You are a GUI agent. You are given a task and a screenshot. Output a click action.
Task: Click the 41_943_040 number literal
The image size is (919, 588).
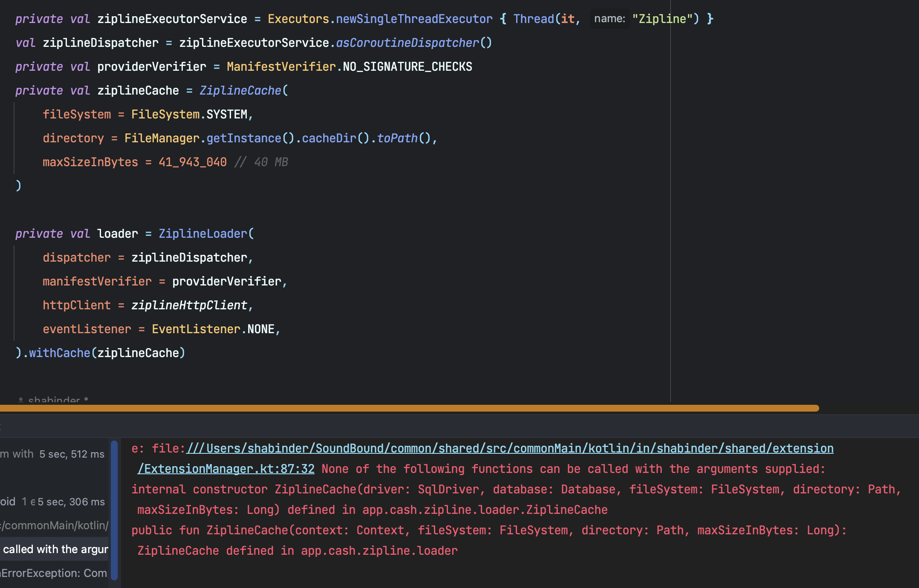click(193, 162)
